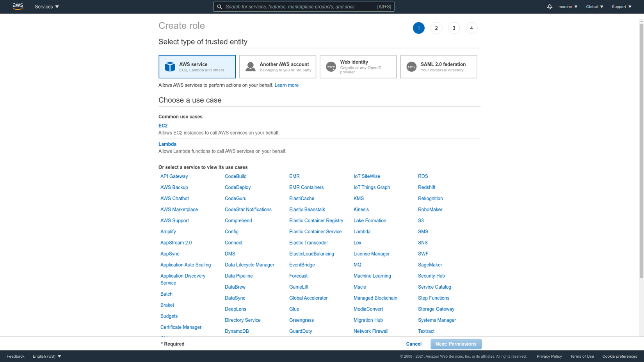Click the search magnifier icon
644x362 pixels.
tap(220, 7)
